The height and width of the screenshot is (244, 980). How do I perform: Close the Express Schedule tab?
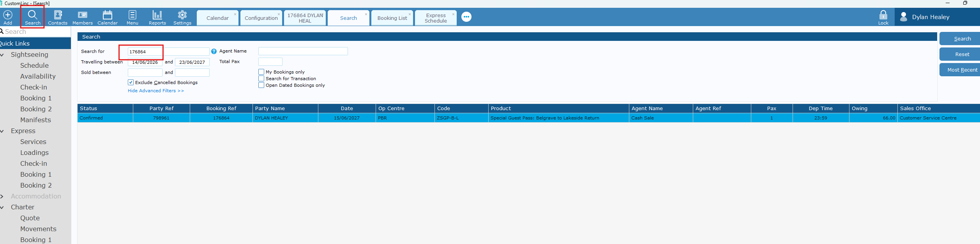pyautogui.click(x=453, y=14)
